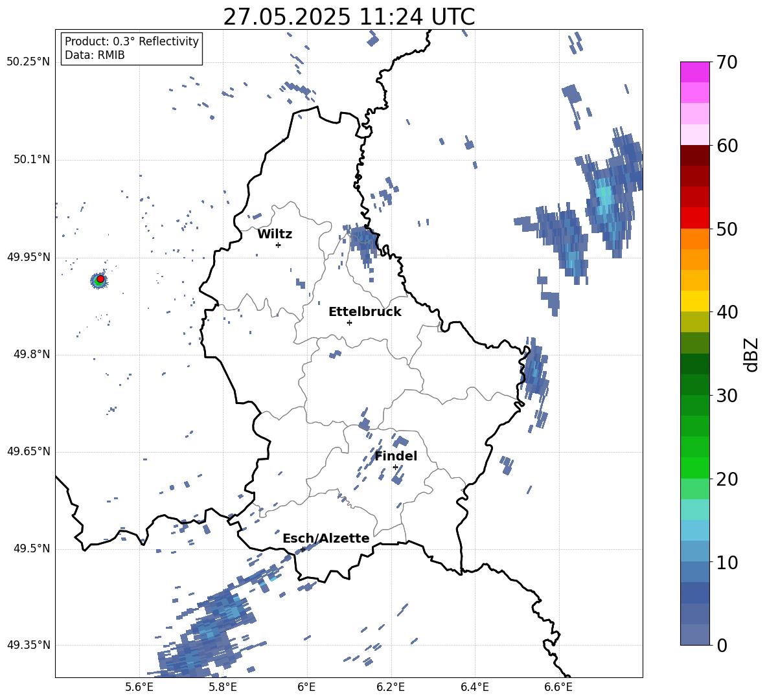This screenshot has height=700, width=767.
Task: Select the Findel station label
Action: pyautogui.click(x=396, y=456)
